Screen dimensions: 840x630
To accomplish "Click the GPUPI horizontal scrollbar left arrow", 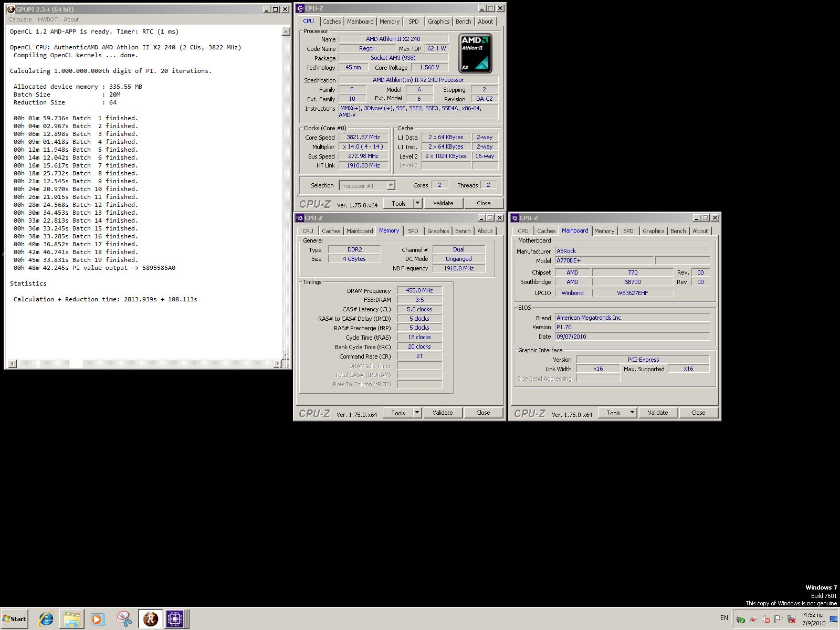I will [x=13, y=363].
